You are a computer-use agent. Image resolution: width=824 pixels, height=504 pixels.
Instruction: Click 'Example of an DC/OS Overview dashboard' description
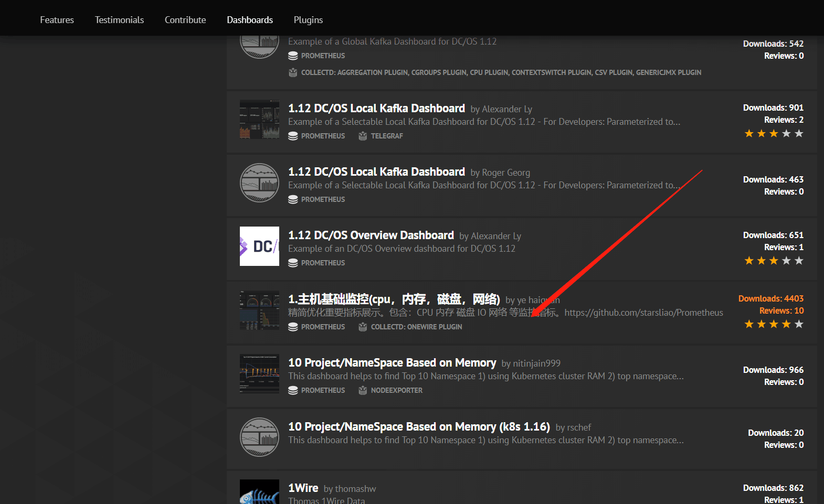(x=402, y=249)
